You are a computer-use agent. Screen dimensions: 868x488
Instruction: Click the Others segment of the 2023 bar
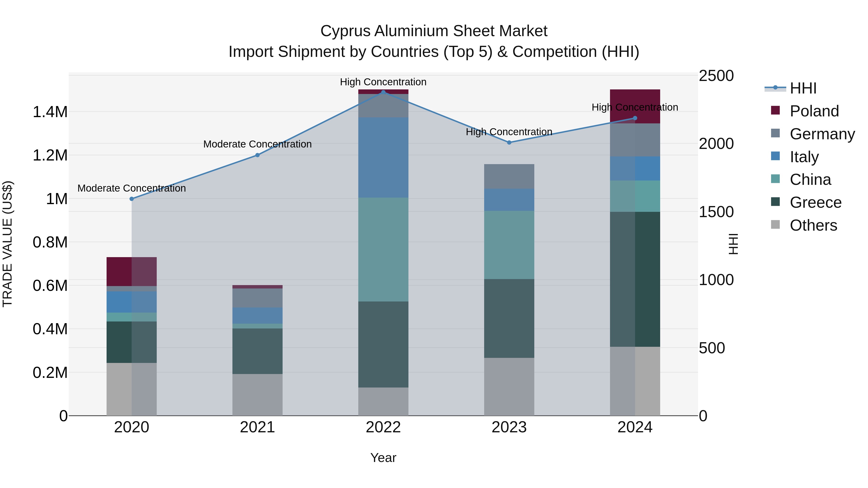coord(509,387)
